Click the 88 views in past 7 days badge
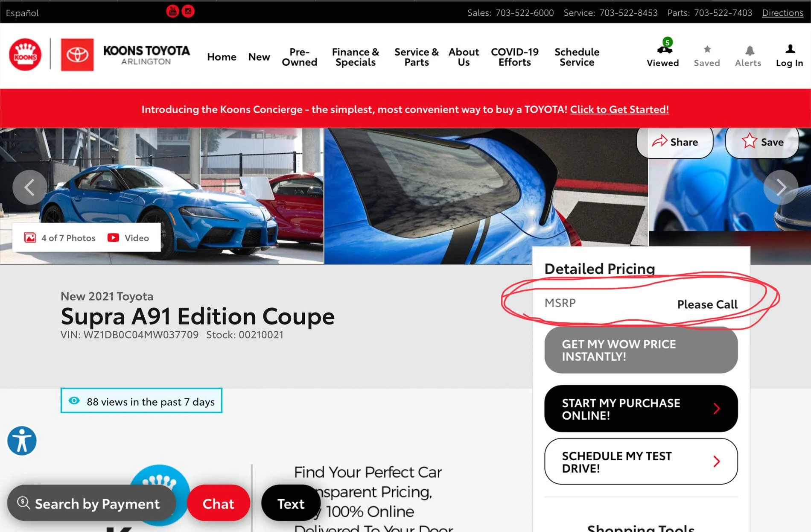The height and width of the screenshot is (532, 811). click(141, 400)
